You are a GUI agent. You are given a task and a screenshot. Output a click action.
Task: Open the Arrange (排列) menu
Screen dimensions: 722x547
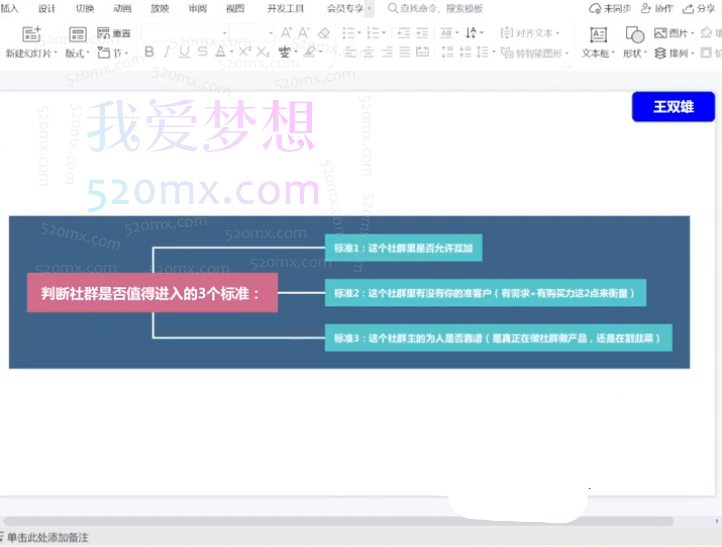click(674, 53)
